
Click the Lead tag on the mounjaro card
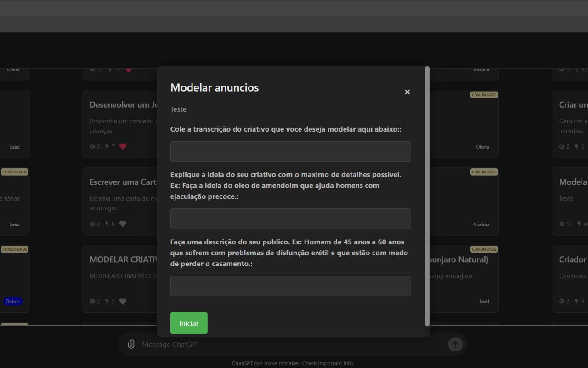(x=484, y=301)
